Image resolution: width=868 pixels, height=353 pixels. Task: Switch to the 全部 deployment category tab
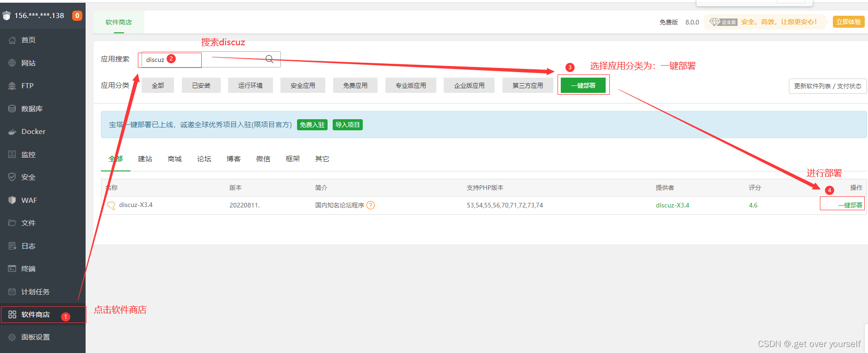(116, 159)
